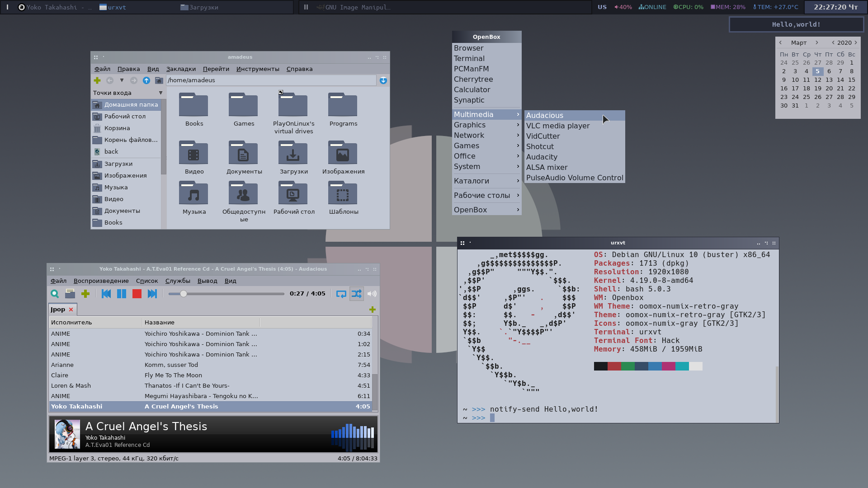Toggle repeat mode in Audacious
868x488 pixels.
click(341, 294)
